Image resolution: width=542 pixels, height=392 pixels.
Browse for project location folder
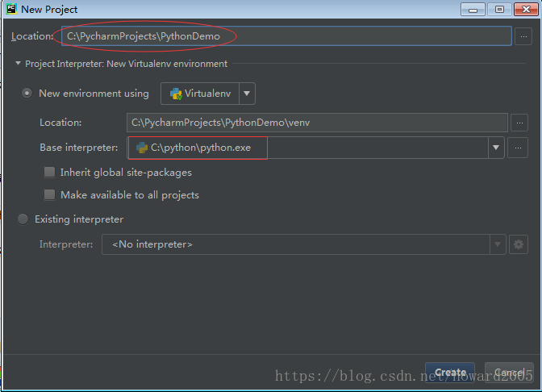click(x=523, y=36)
